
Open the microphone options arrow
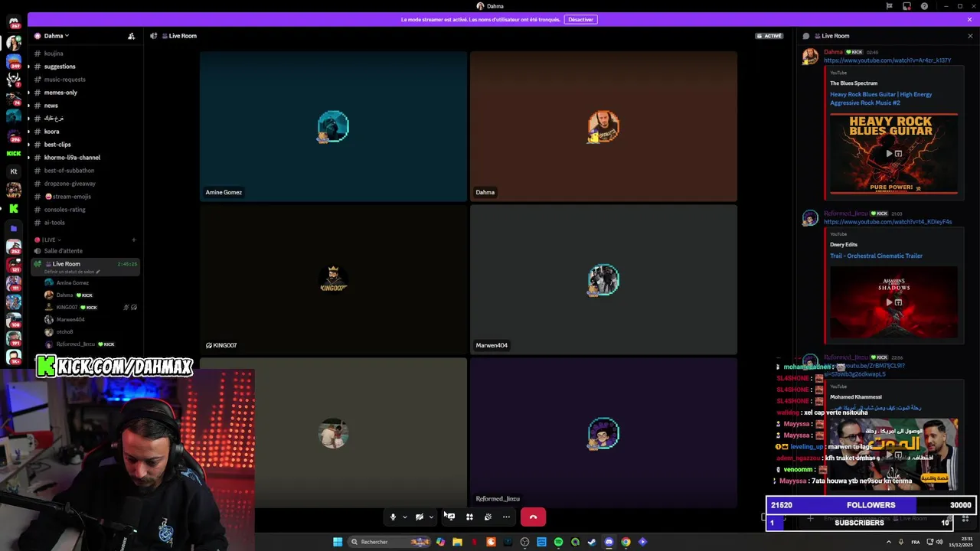coord(404,517)
